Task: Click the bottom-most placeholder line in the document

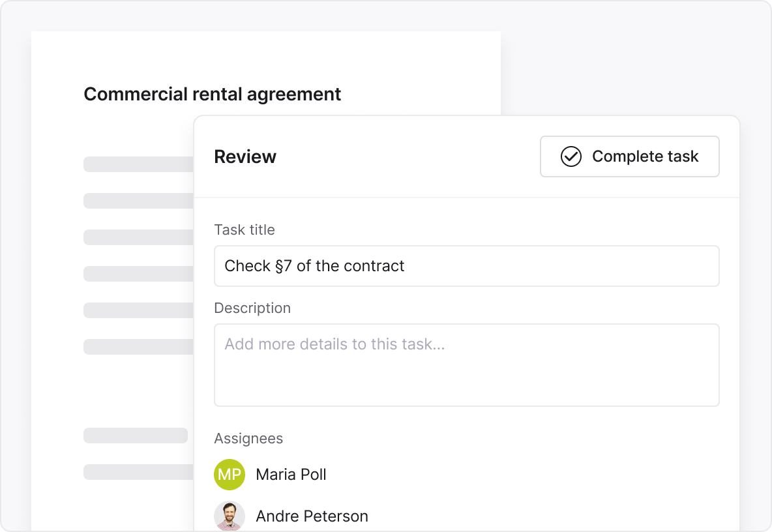Action: [138, 472]
